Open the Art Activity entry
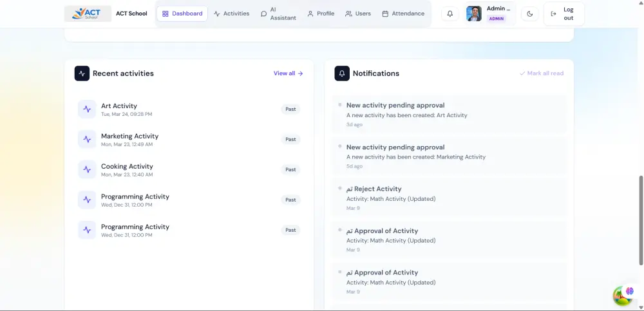This screenshot has height=311, width=644. pyautogui.click(x=189, y=109)
